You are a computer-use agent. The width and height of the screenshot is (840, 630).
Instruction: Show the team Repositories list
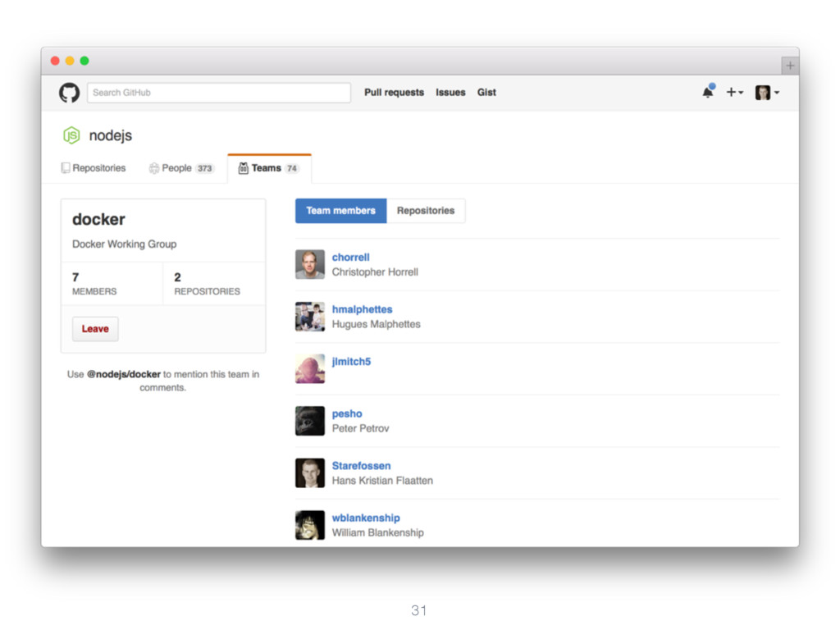pos(426,211)
